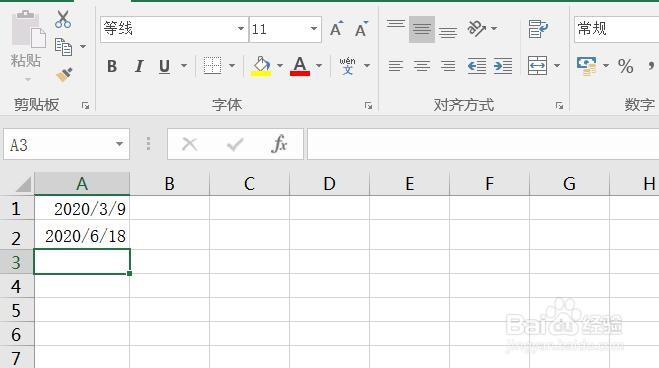Image resolution: width=659 pixels, height=368 pixels.
Task: Click the text orientation icon
Action: tap(477, 29)
